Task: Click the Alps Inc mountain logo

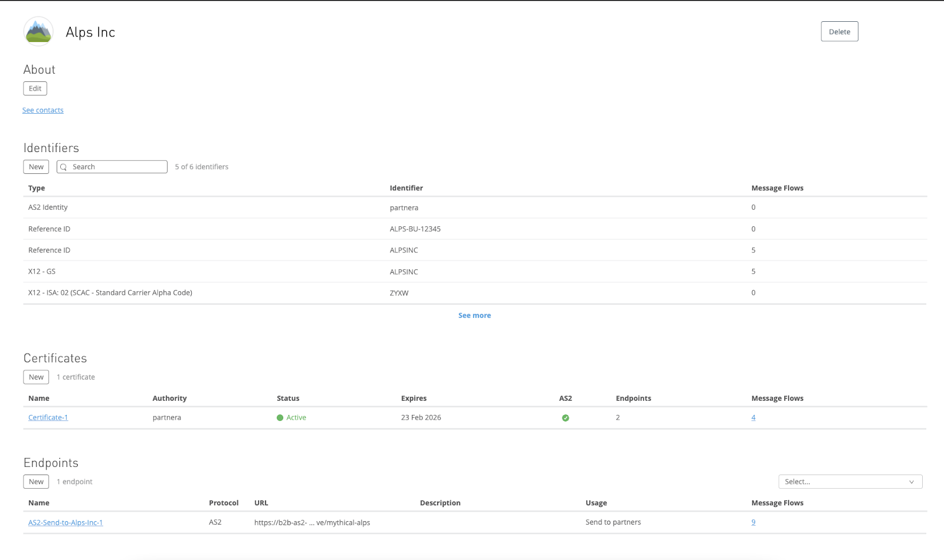Action: 38,31
